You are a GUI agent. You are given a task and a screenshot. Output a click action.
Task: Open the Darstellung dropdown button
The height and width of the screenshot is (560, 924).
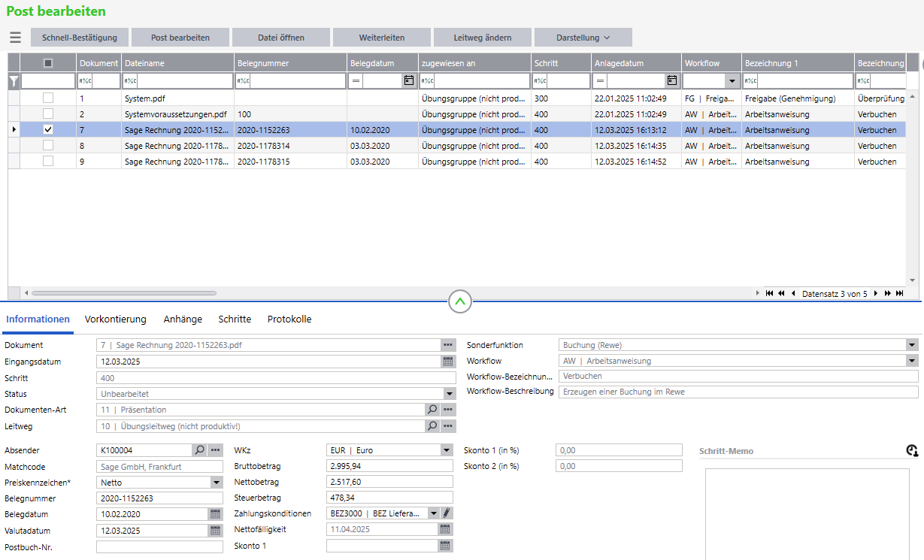pyautogui.click(x=583, y=38)
